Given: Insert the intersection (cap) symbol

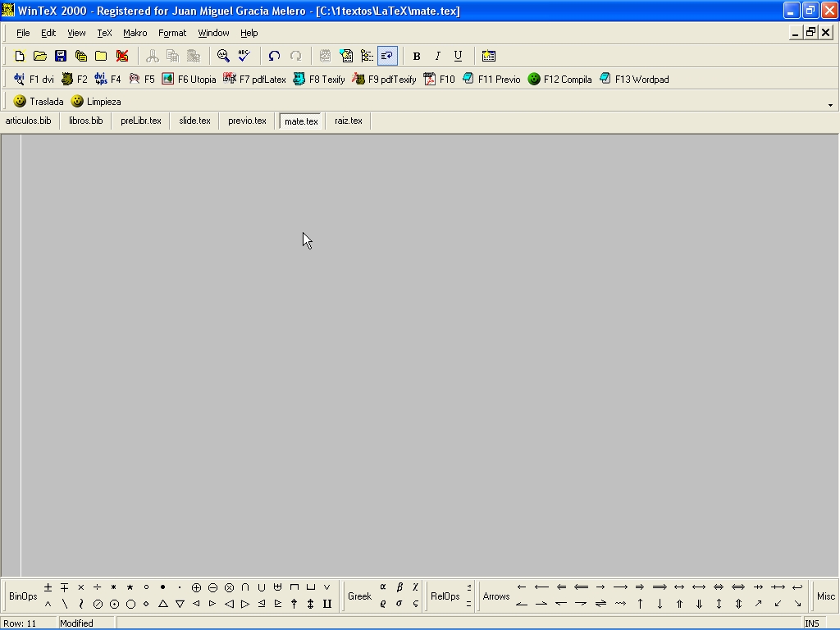Looking at the screenshot, I should click(245, 587).
